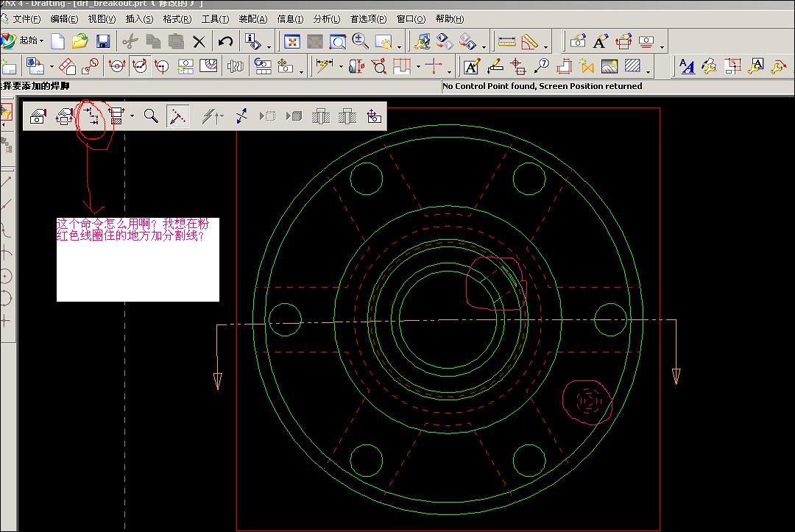Screen dimensions: 795x532
Task: Select the ID balloon symbol icon
Action: tap(542, 66)
